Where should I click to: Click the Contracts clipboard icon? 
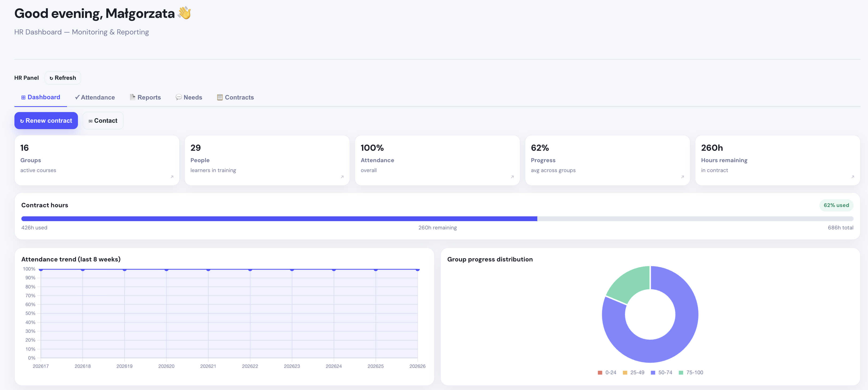point(220,97)
